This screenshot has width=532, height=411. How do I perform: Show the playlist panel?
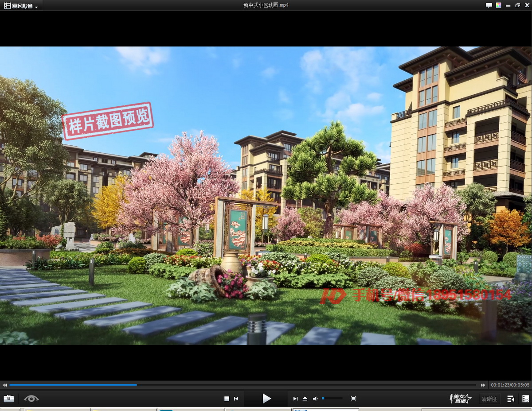click(525, 399)
